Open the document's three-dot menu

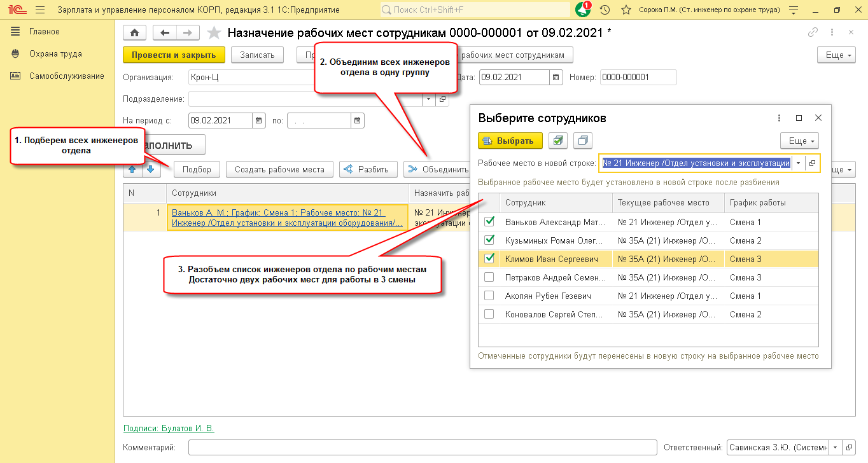coord(832,32)
